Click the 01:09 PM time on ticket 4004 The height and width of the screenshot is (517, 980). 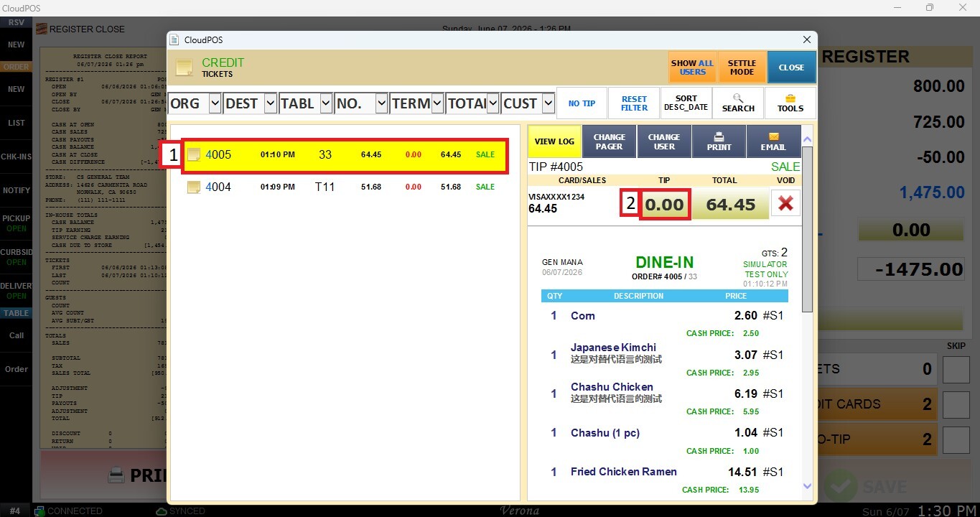coord(277,187)
